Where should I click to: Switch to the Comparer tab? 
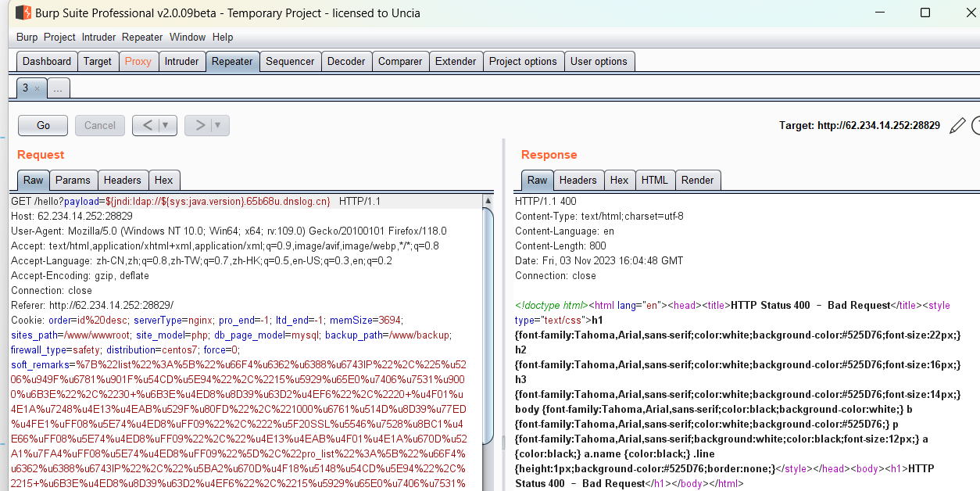(x=400, y=62)
